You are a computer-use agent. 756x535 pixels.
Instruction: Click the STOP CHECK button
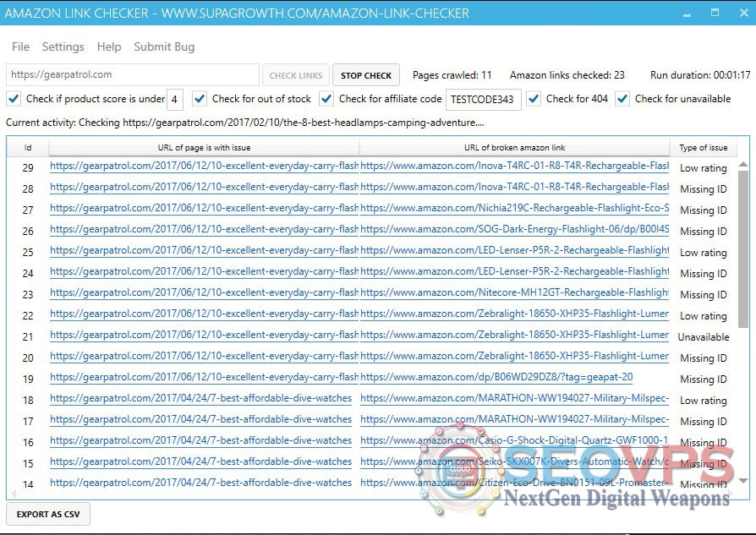pos(366,75)
